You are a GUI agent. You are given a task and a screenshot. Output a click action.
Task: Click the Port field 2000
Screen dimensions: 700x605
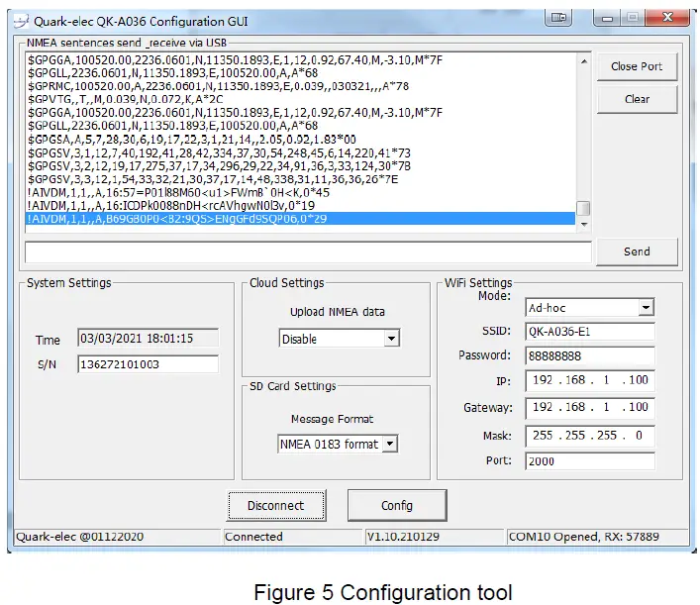[x=590, y=461]
